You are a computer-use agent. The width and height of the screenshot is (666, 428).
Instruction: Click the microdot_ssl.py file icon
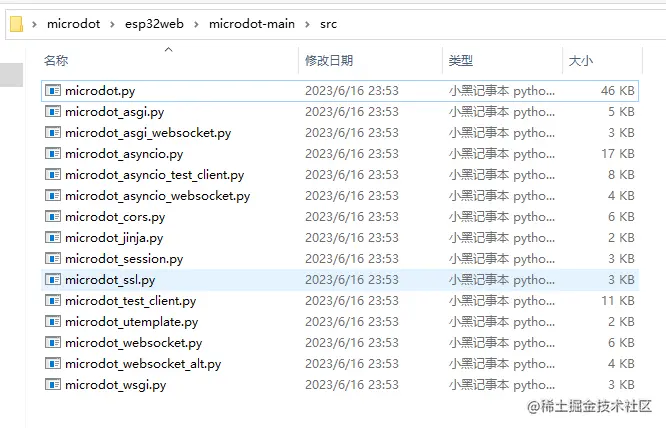(53, 279)
